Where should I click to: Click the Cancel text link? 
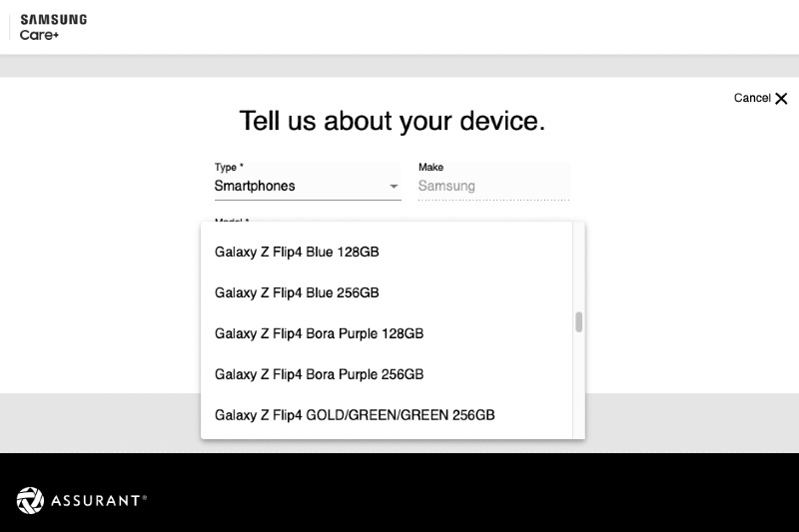[751, 98]
